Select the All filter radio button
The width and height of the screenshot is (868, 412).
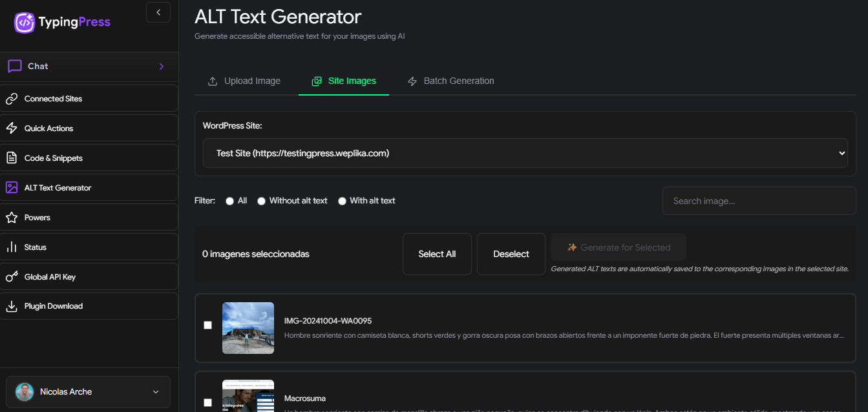pos(229,201)
